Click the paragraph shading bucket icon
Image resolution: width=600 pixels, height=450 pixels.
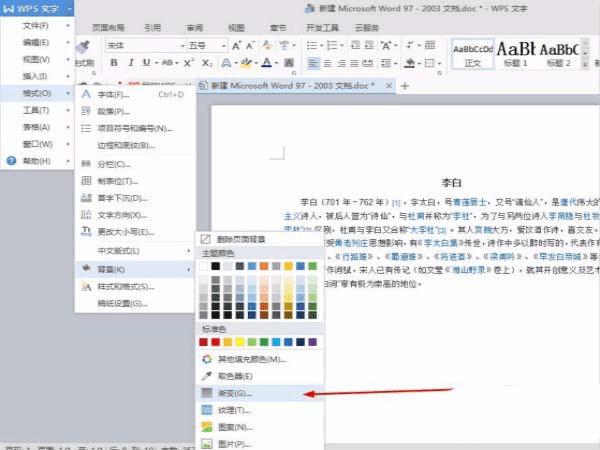(x=410, y=63)
